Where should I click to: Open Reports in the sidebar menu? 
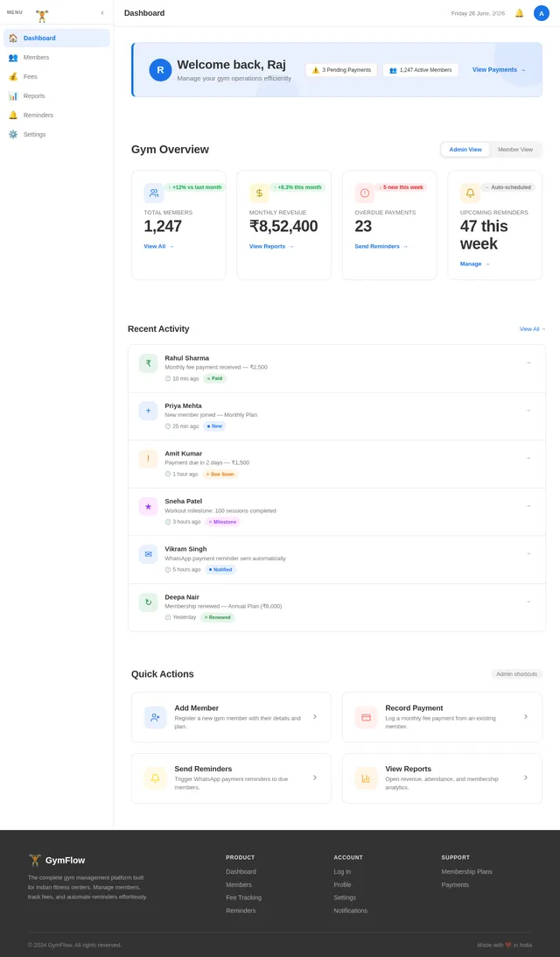57,95
